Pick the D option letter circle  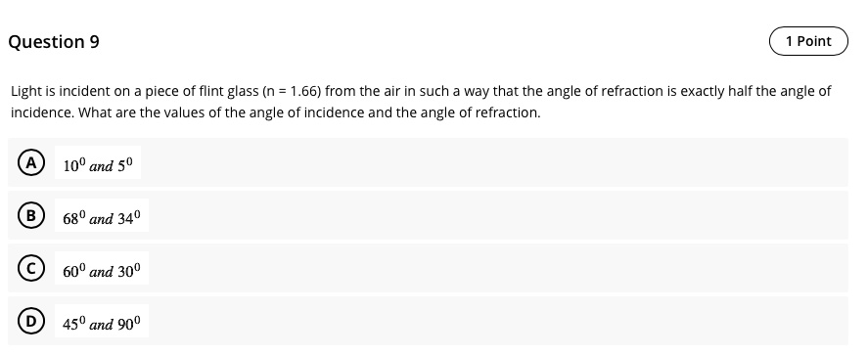coord(31,321)
